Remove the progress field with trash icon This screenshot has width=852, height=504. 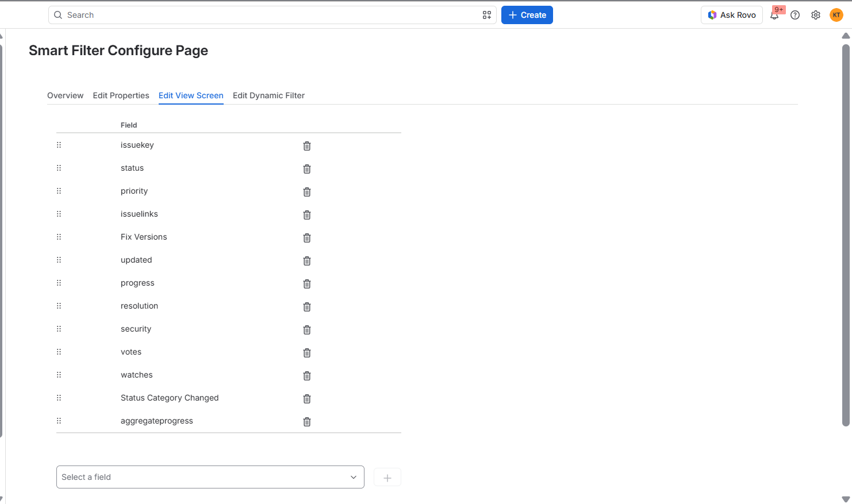[x=307, y=284]
